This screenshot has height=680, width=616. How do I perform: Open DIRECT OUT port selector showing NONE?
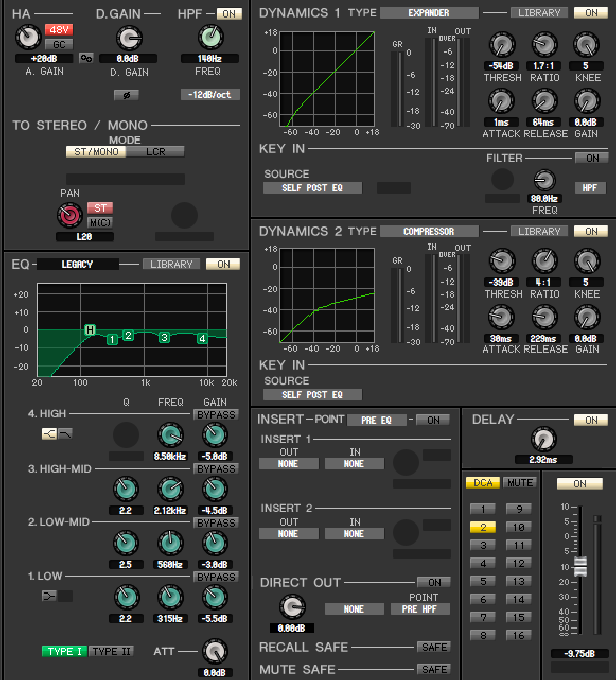[354, 609]
